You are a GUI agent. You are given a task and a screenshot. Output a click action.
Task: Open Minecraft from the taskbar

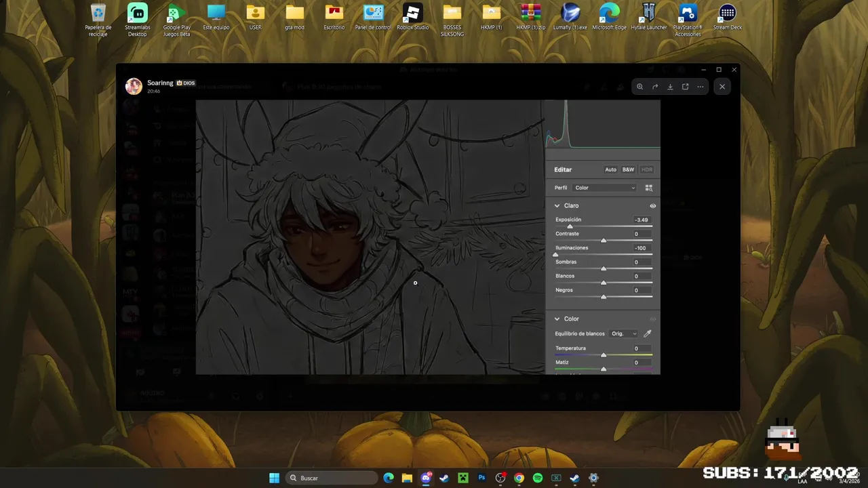(x=463, y=478)
